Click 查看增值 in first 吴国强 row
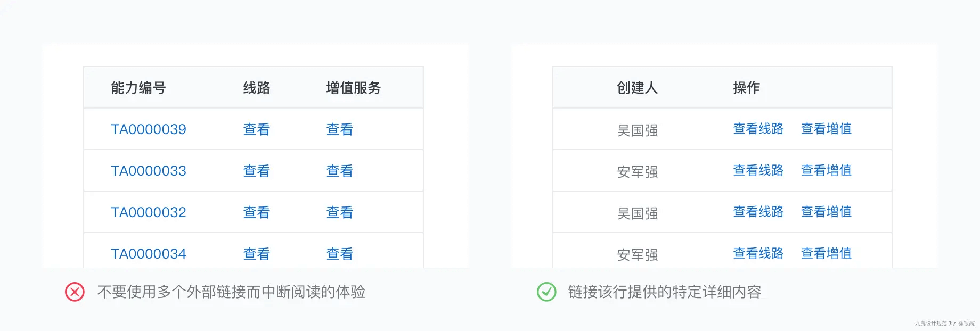The width and height of the screenshot is (980, 331). pos(827,129)
